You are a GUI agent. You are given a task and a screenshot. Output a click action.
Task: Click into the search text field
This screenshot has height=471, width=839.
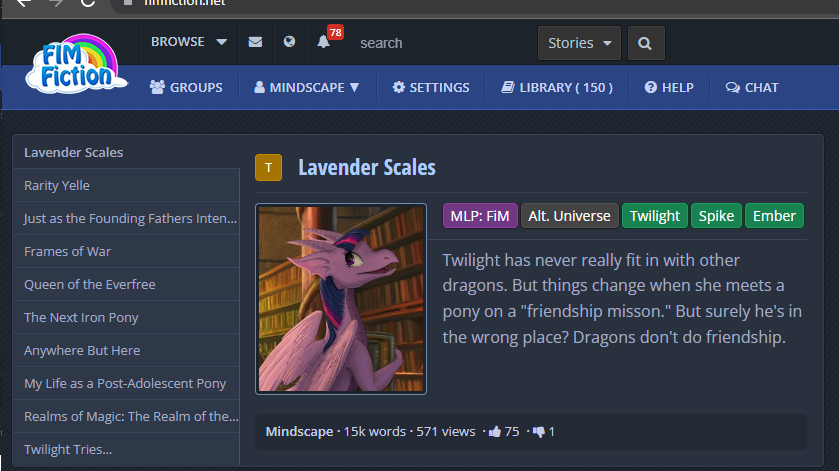coord(444,43)
